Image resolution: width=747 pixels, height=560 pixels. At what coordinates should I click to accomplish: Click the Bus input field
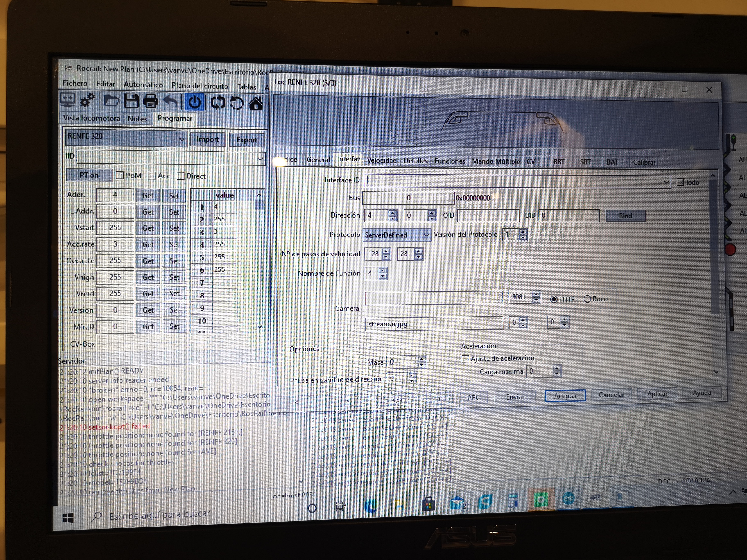[408, 198]
